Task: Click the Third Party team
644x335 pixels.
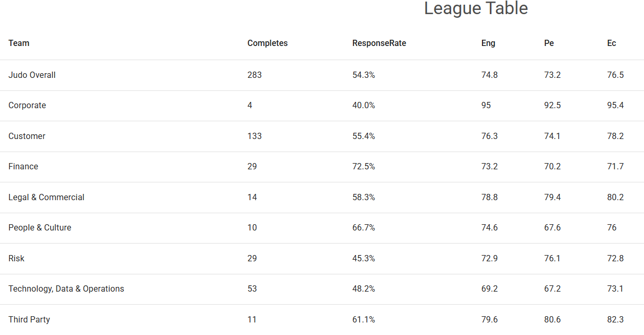Action: 29,320
